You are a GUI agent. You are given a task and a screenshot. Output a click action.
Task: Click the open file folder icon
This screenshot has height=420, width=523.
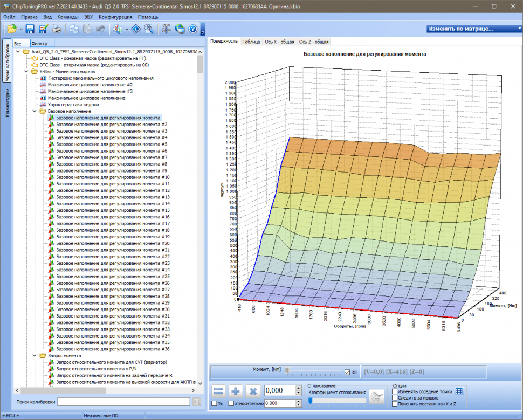pos(12,29)
